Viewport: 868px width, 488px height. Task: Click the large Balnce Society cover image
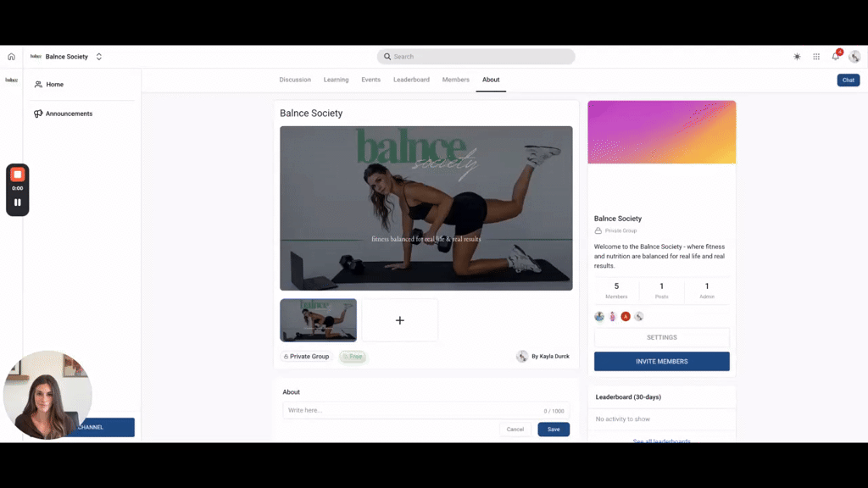pyautogui.click(x=426, y=208)
